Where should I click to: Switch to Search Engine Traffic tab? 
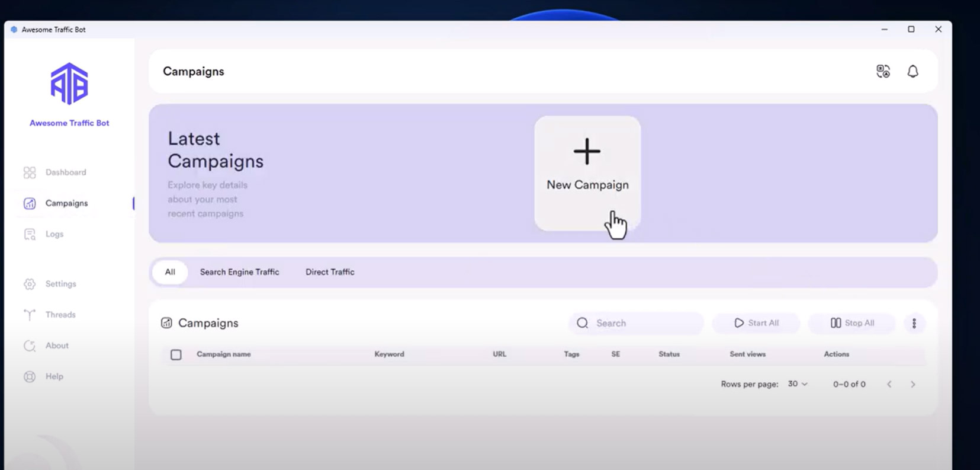point(239,272)
